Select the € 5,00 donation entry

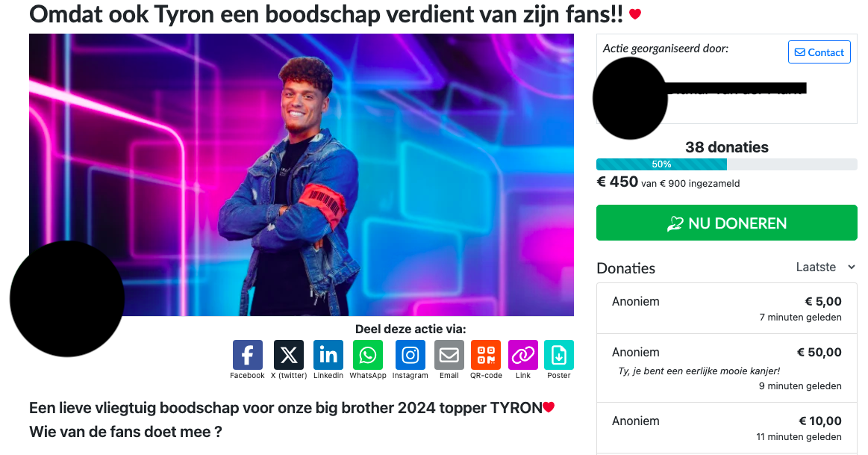726,309
